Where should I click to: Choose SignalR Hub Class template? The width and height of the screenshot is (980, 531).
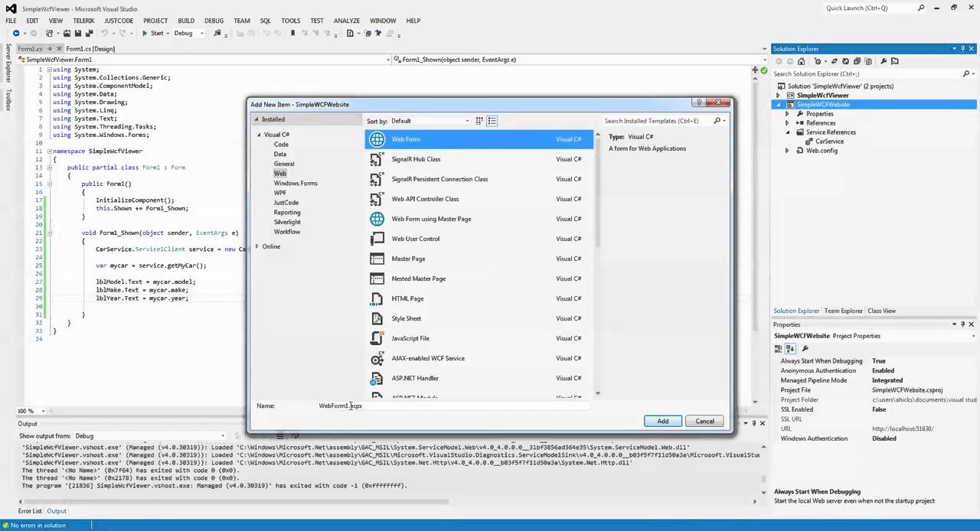479,159
